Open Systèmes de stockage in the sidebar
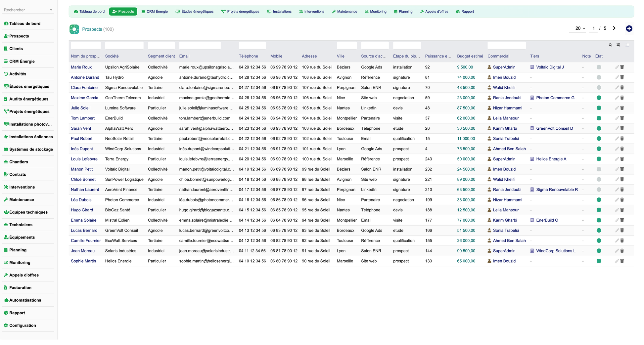The height and width of the screenshot is (345, 644). (x=28, y=149)
